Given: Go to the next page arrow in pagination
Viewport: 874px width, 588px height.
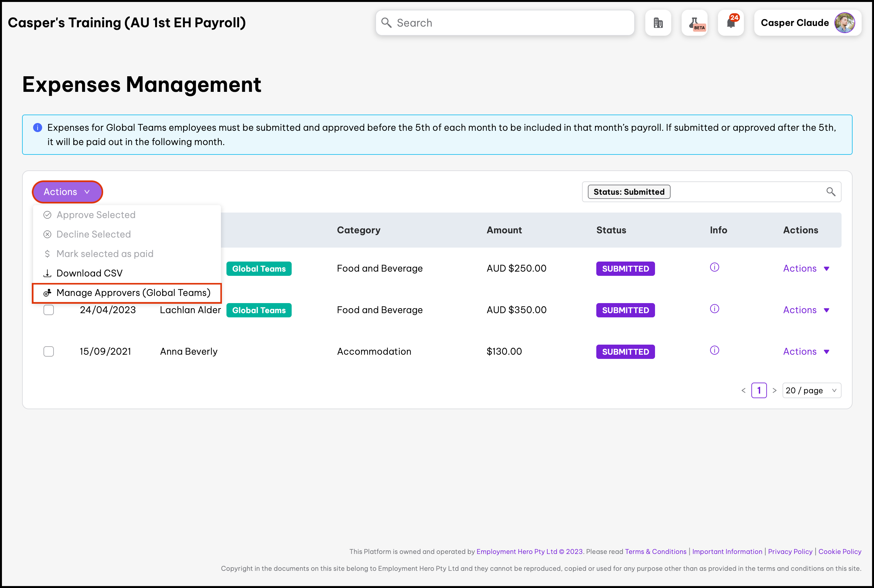Looking at the screenshot, I should click(x=774, y=390).
